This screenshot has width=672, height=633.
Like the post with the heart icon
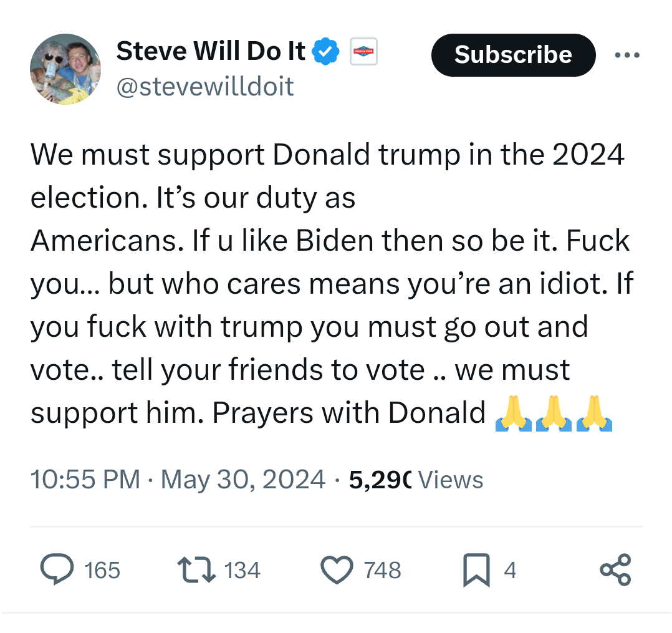337,570
